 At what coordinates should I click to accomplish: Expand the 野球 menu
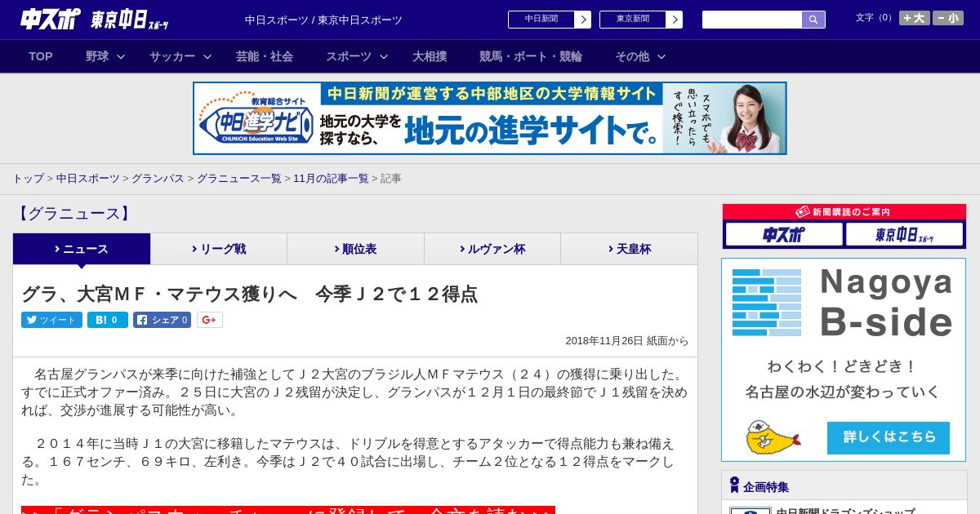pos(105,56)
